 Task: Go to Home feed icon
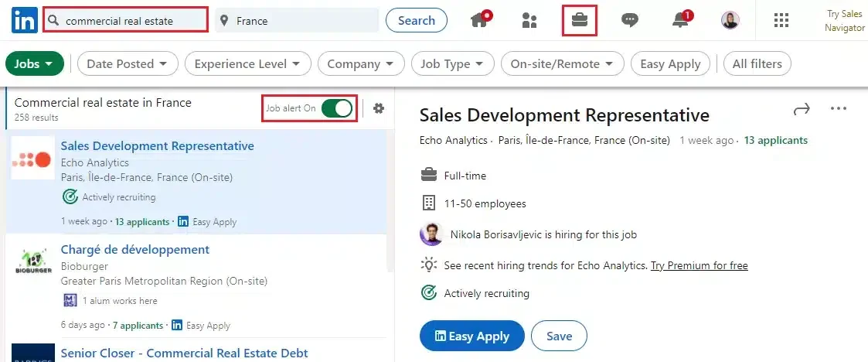[481, 20]
